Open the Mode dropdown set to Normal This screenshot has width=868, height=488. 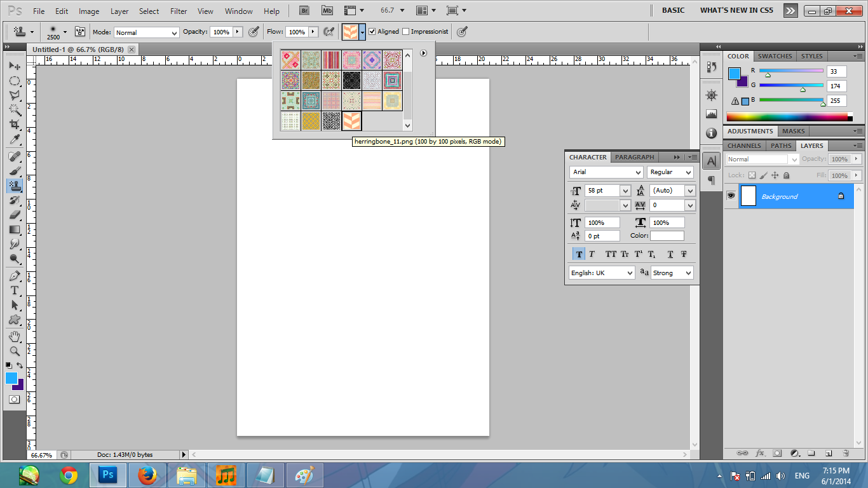(x=146, y=32)
